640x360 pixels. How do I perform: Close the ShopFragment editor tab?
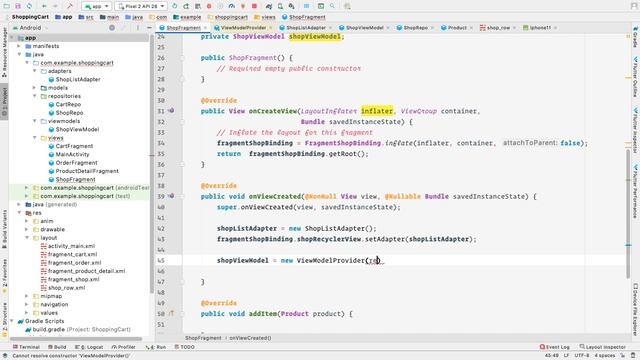coord(205,28)
